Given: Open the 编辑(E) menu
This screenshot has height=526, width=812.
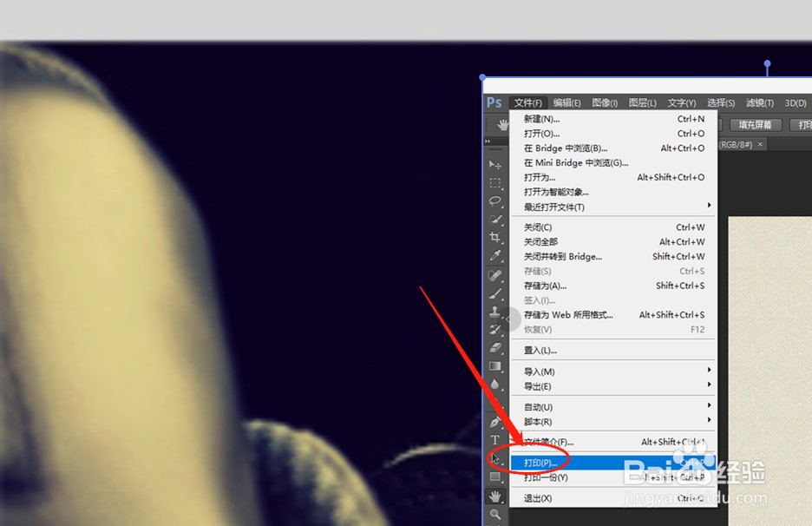Looking at the screenshot, I should pyautogui.click(x=566, y=102).
